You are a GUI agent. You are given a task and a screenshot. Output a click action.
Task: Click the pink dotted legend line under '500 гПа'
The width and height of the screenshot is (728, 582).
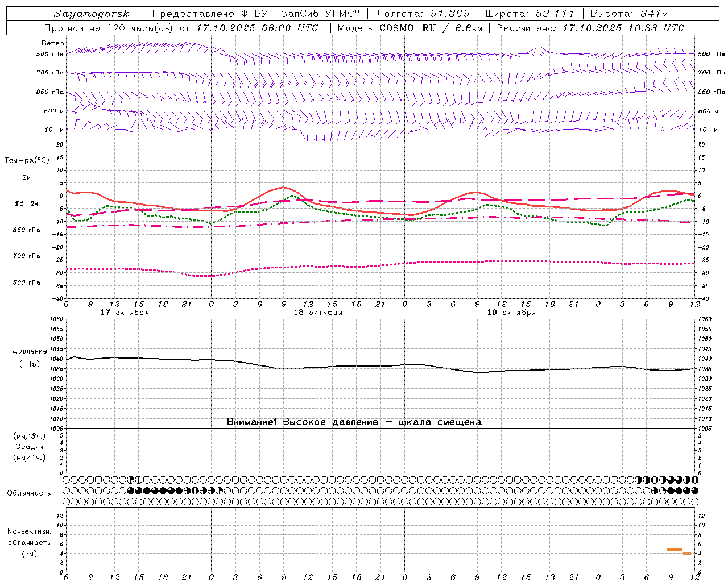26,289
